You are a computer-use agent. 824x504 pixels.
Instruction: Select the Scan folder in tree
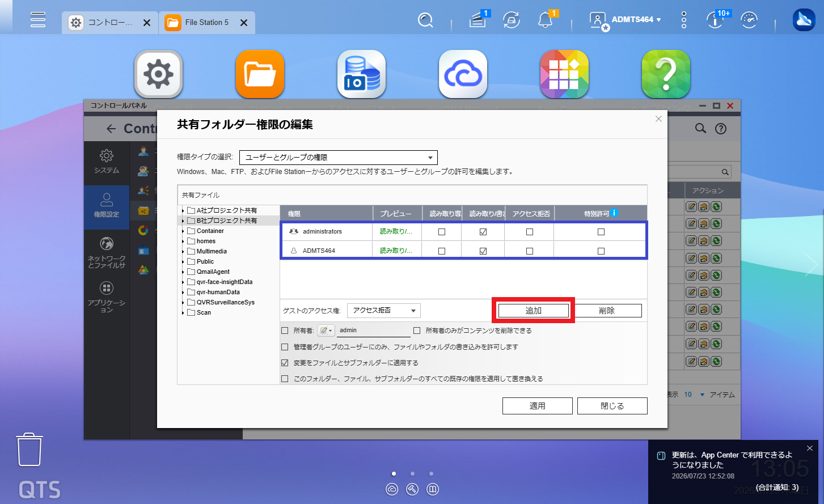pos(204,312)
